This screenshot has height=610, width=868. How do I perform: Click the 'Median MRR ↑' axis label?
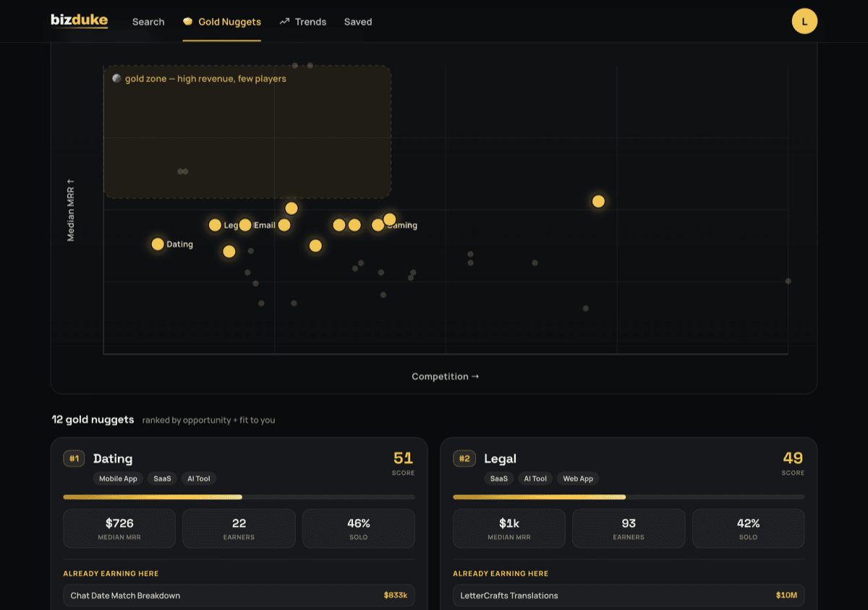71,210
